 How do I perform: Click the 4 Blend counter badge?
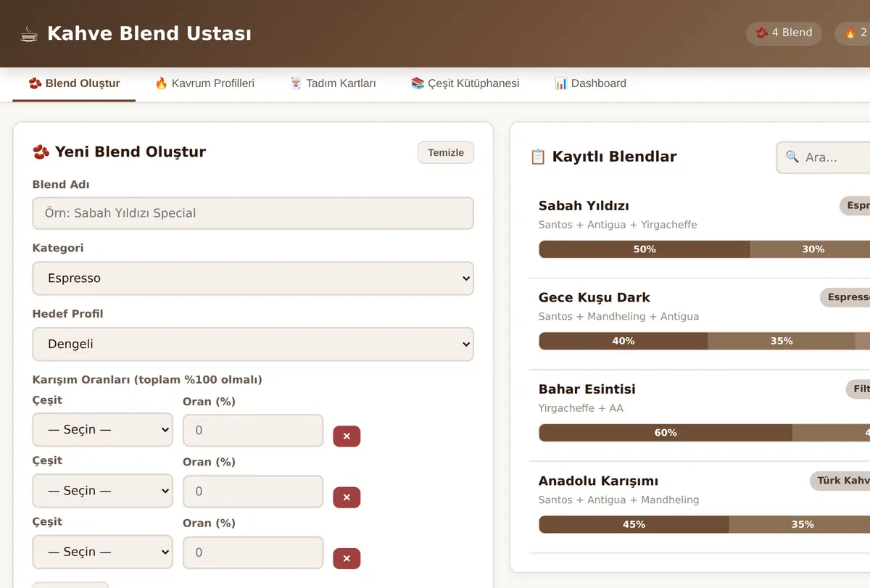point(784,33)
